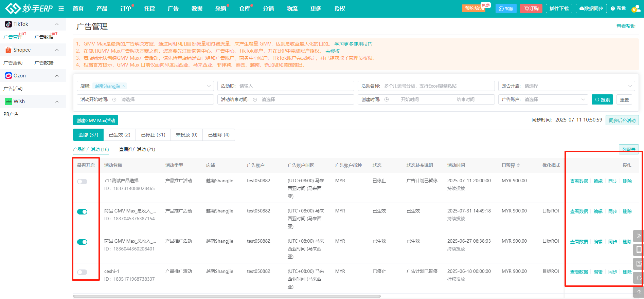Click the Ozon logo icon in sidebar
The width and height of the screenshot is (644, 299).
[8, 76]
